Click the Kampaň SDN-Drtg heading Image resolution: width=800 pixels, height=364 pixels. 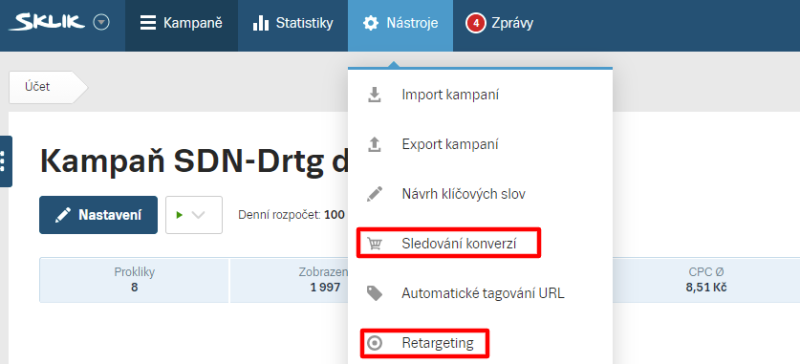click(x=194, y=161)
